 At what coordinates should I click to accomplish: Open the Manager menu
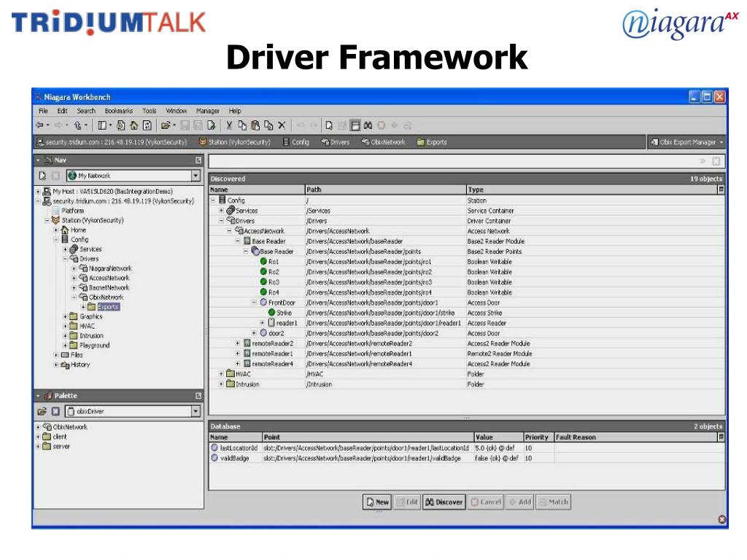208,111
